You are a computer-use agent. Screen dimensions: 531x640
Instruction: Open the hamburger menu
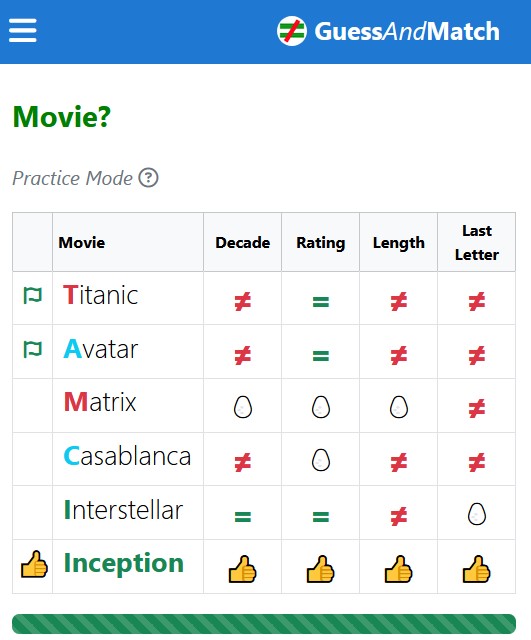23,30
